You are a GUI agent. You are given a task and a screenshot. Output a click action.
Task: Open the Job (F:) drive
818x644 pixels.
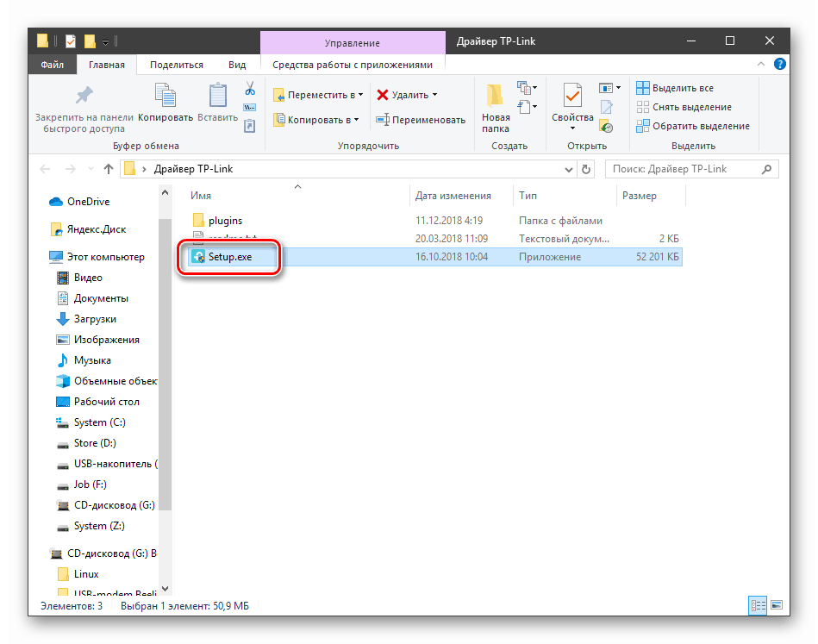point(81,485)
